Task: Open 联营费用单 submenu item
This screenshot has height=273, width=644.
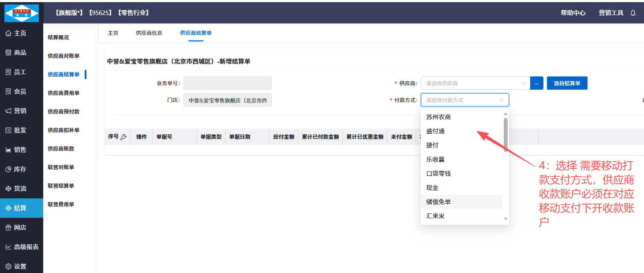Action: coord(61,205)
